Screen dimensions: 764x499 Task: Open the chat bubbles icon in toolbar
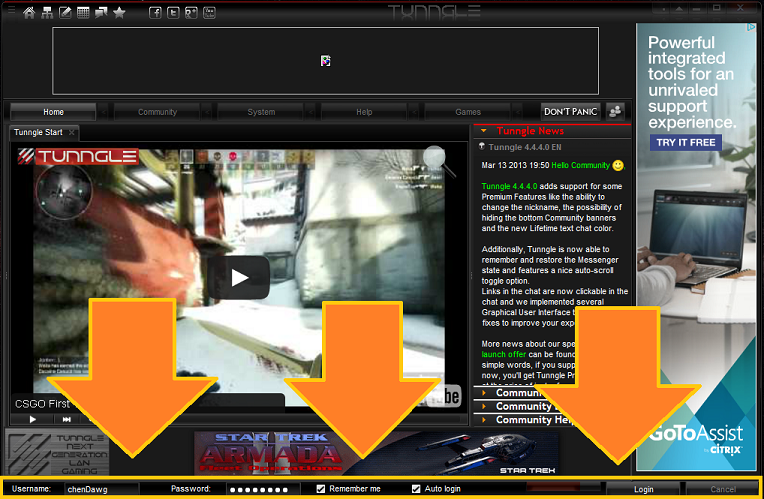point(101,13)
